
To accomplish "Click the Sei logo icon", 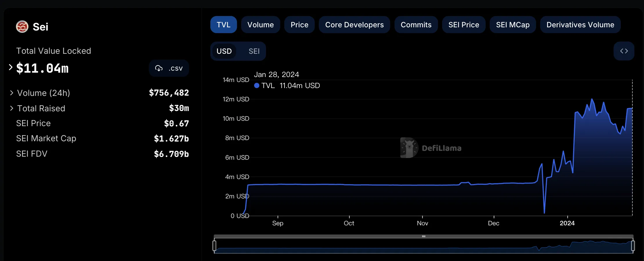I will 22,27.
